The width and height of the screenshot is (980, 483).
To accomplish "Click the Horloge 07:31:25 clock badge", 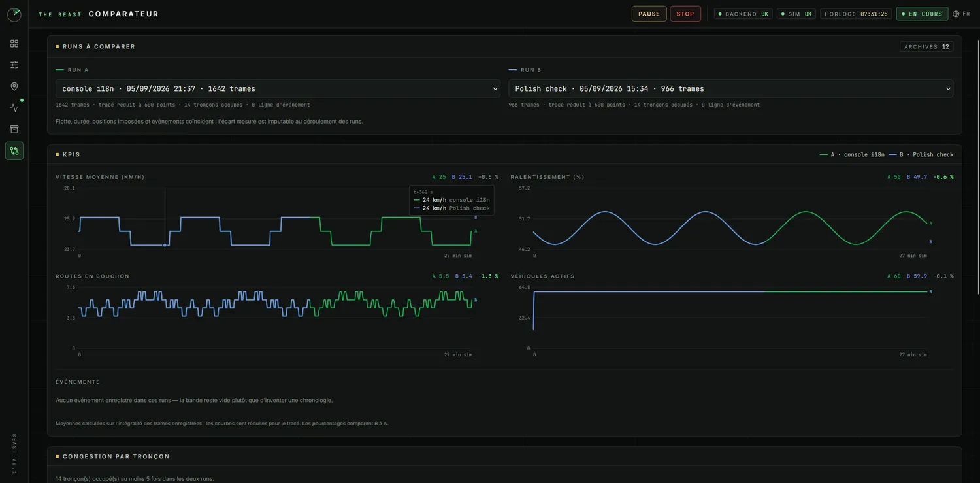I will [856, 14].
